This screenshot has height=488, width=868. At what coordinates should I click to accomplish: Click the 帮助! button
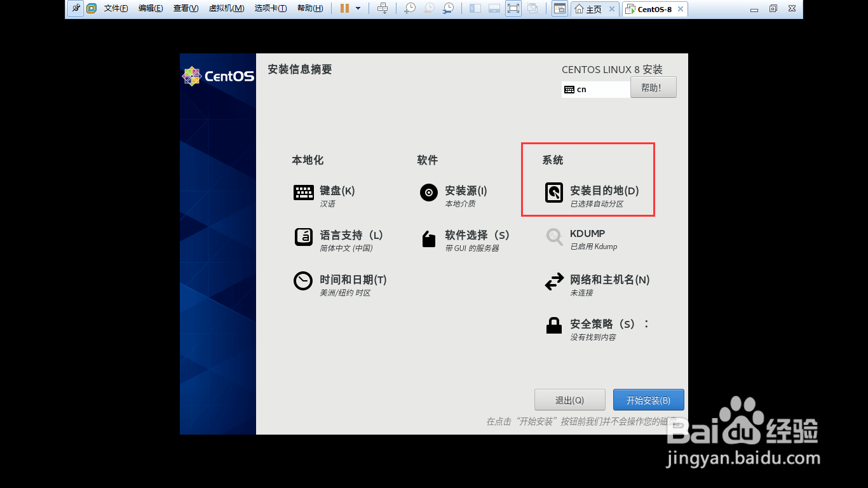[x=653, y=88]
